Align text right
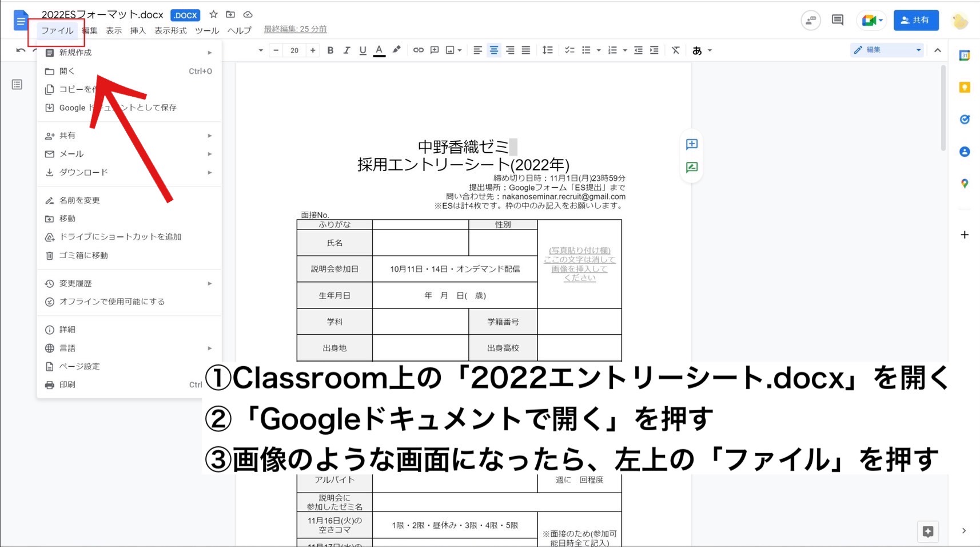The image size is (980, 547). click(x=510, y=50)
